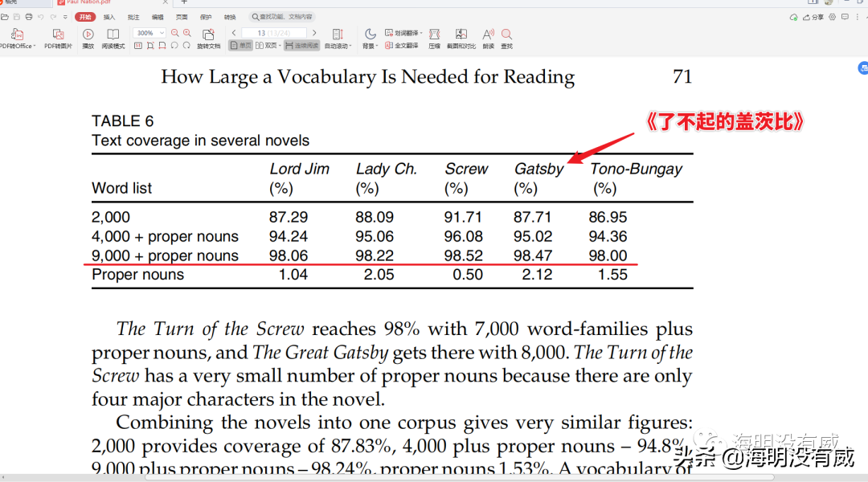Click the blue floating side panel icon

pyautogui.click(x=863, y=68)
